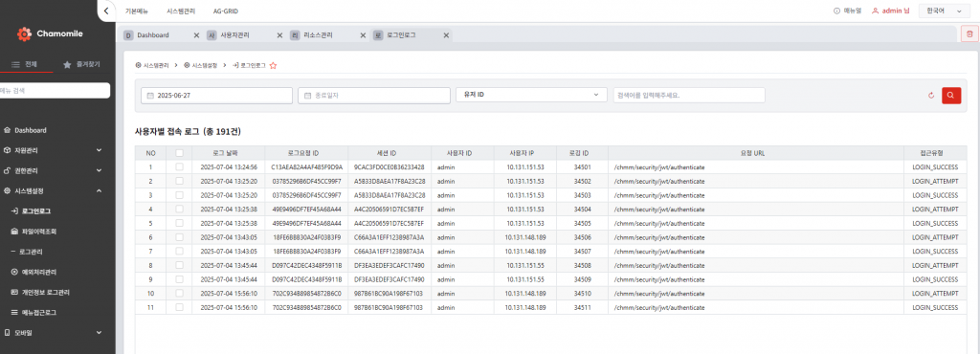Click the admin user icon

[x=875, y=11]
